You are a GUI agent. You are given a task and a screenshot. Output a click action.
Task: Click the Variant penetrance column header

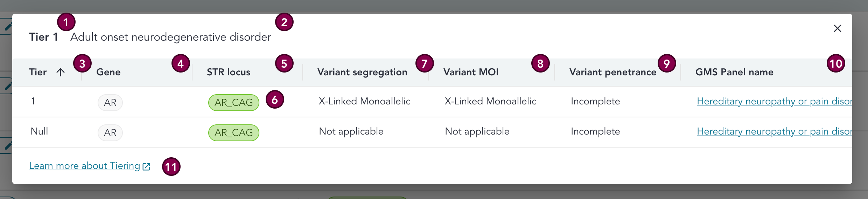tap(612, 72)
